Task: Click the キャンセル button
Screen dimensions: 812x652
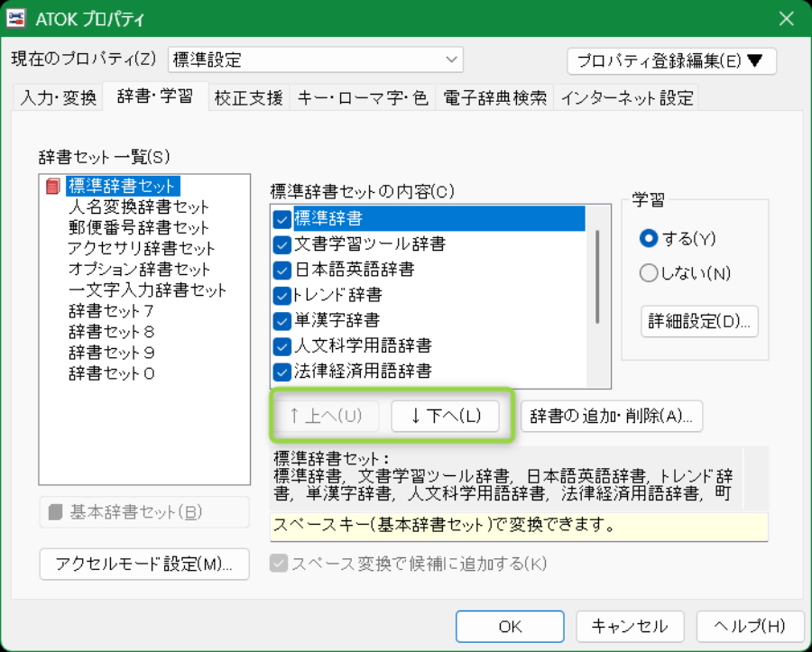Action: [630, 627]
